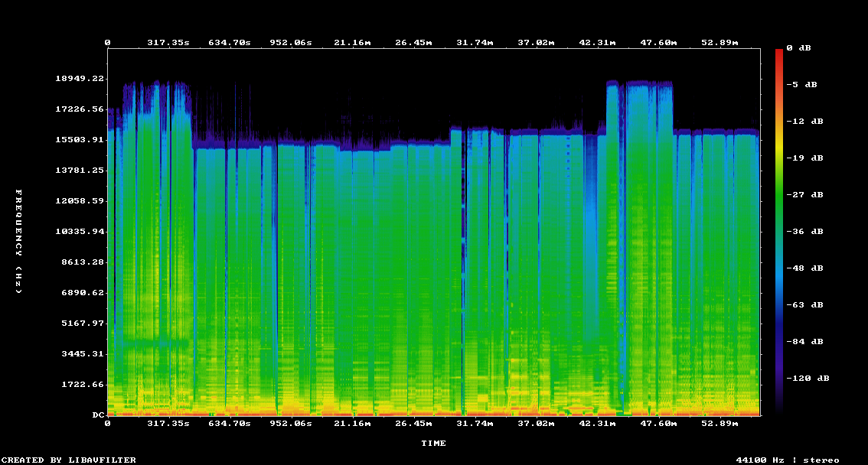Click red top of the dB color scale

779,55
